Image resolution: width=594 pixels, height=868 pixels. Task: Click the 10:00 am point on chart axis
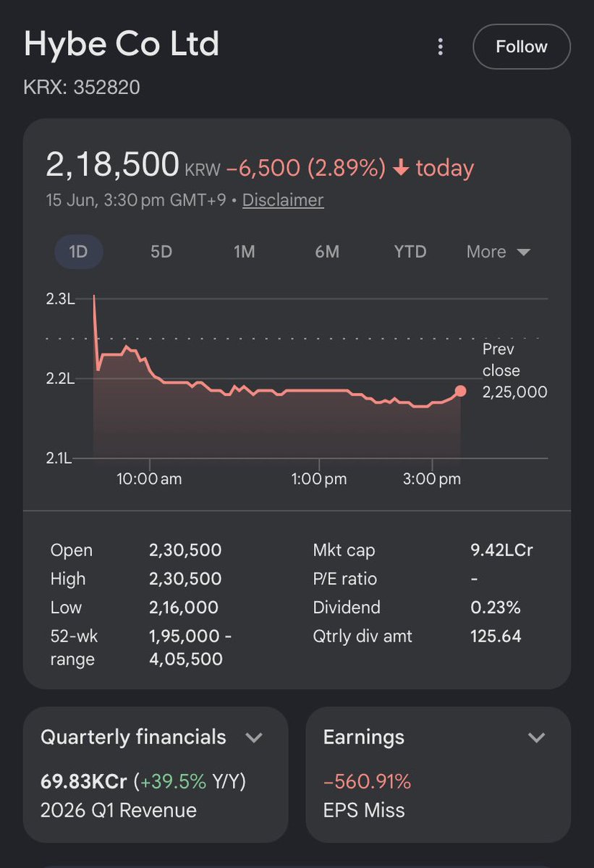coord(149,479)
